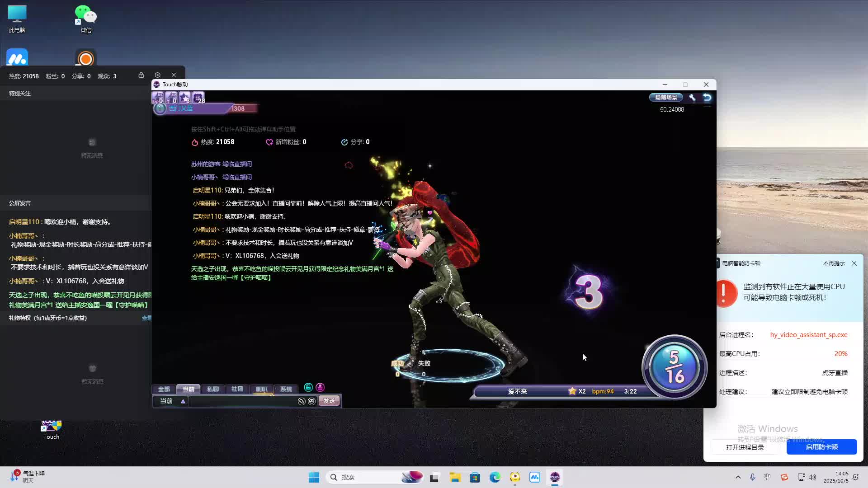Screen dimensions: 868x488
Task: Expand the 当前 channel dropdown triangle
Action: tap(183, 401)
